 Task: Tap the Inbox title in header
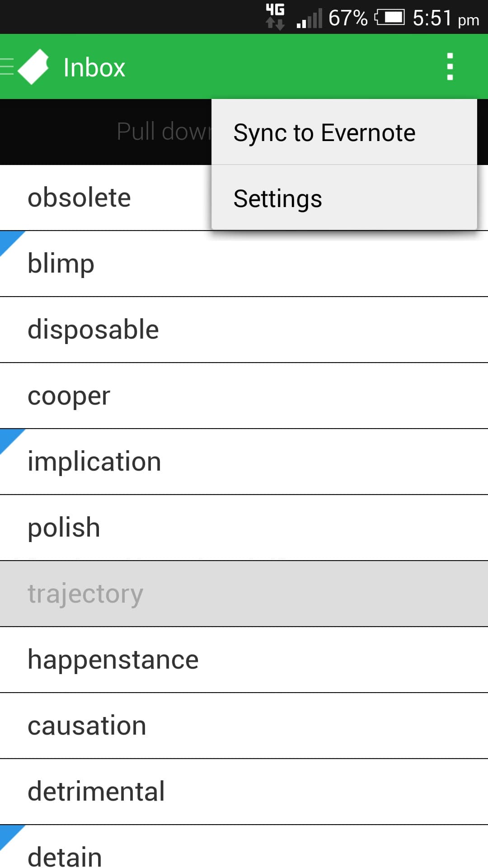(94, 68)
